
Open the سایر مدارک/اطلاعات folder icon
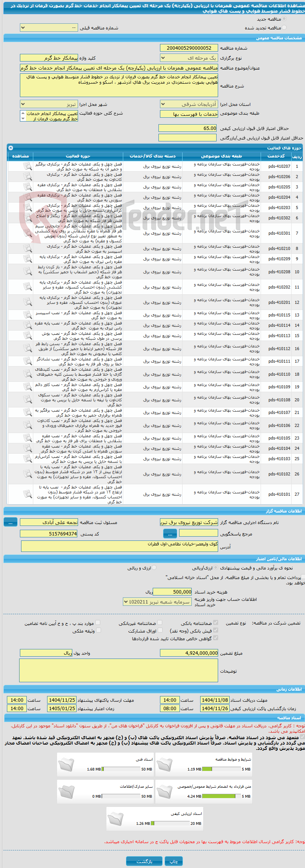pyautogui.click(x=66, y=792)
